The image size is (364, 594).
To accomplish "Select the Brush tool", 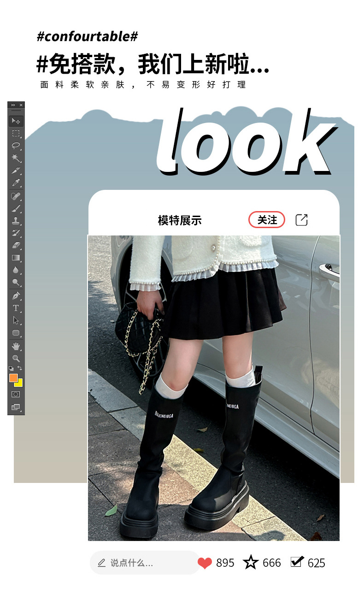I will pos(16,208).
